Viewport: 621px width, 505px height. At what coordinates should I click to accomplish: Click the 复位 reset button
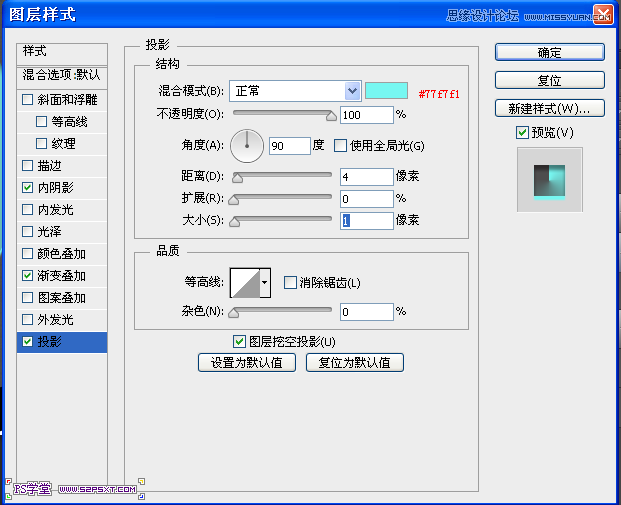coord(550,80)
